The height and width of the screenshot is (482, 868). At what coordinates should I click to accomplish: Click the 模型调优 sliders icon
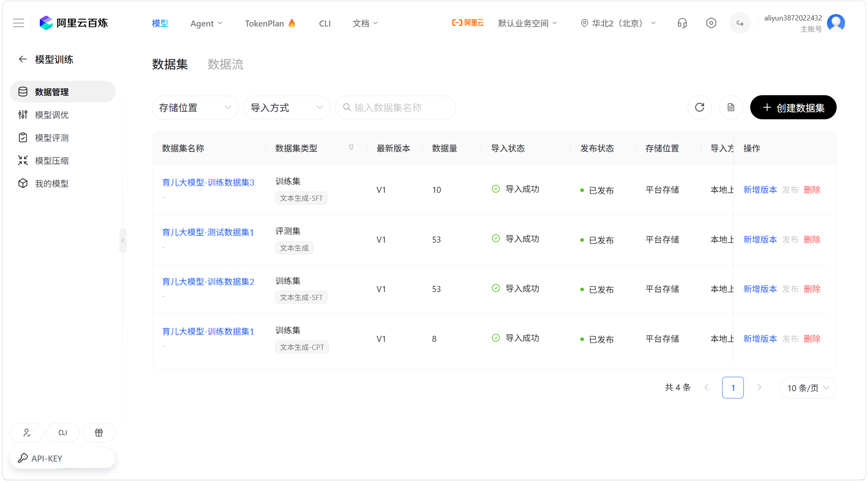coord(23,115)
